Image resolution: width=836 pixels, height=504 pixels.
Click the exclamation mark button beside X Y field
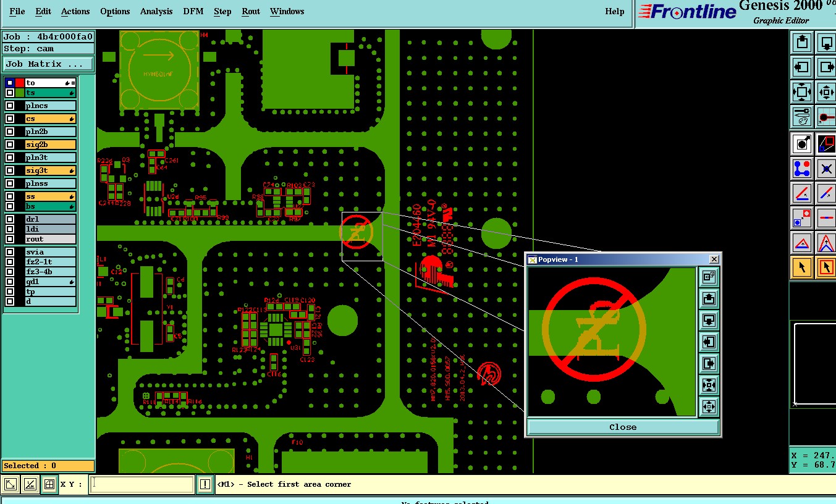tap(205, 485)
